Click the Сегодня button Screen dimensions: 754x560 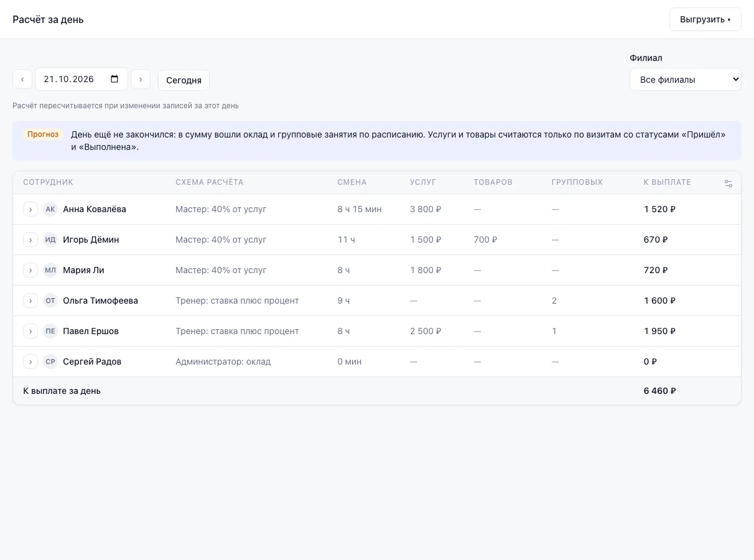point(184,80)
